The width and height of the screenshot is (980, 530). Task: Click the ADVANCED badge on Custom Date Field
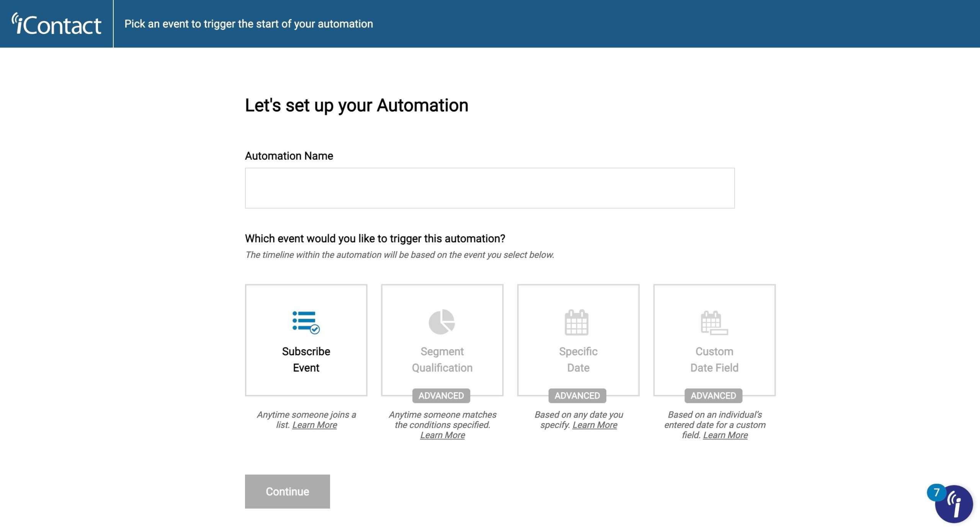coord(713,396)
